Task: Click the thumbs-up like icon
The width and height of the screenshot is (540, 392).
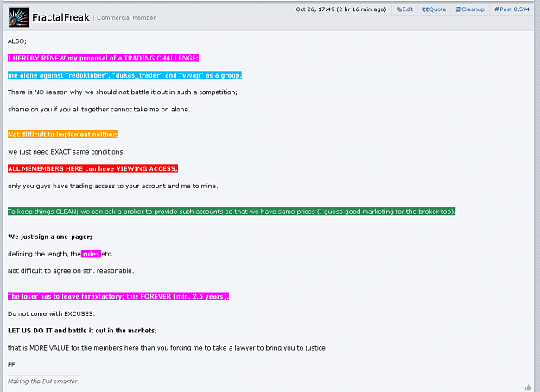Action: (528, 388)
